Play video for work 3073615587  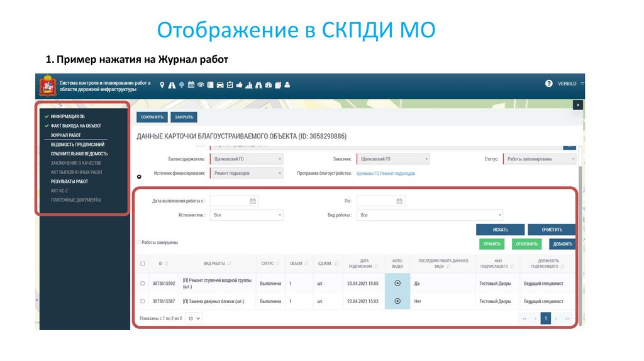click(x=397, y=301)
